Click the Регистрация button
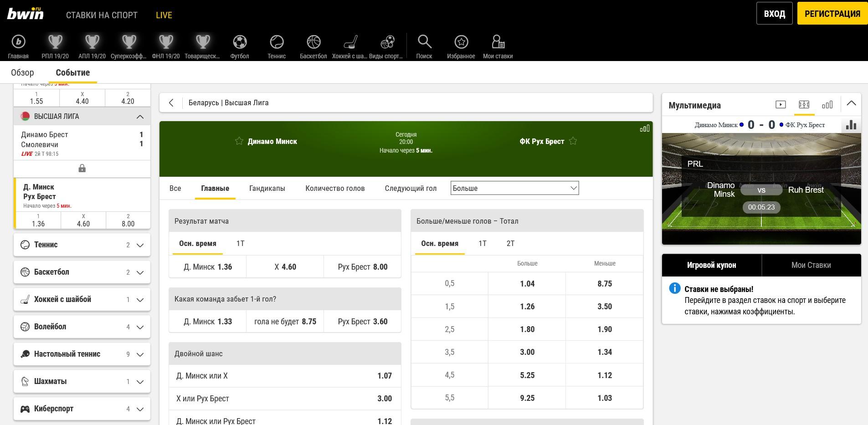This screenshot has height=425, width=868. pyautogui.click(x=832, y=14)
